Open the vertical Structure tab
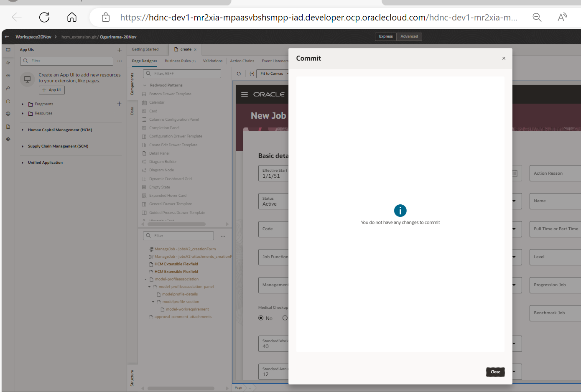 pyautogui.click(x=132, y=378)
